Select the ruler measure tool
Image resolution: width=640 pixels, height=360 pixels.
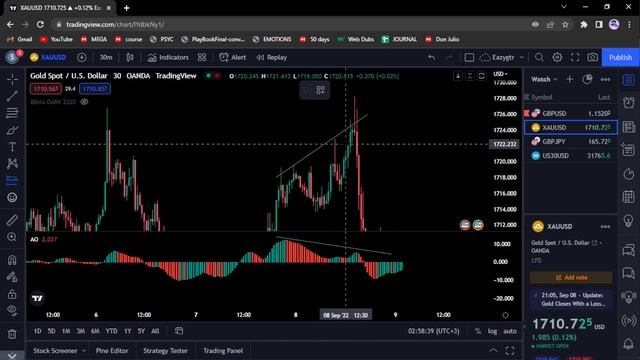12,220
